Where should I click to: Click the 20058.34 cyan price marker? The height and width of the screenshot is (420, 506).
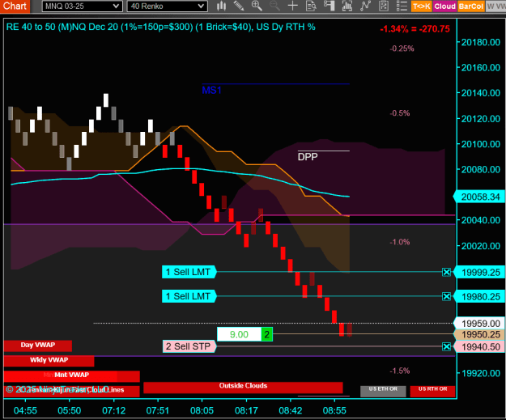479,197
